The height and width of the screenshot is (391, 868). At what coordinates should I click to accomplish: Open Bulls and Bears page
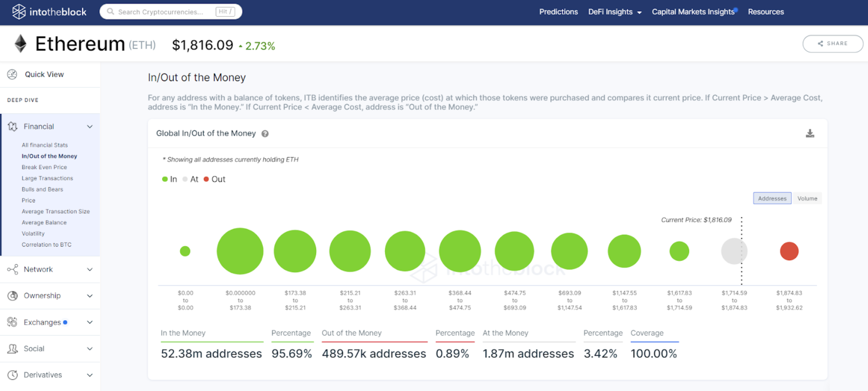pos(42,189)
